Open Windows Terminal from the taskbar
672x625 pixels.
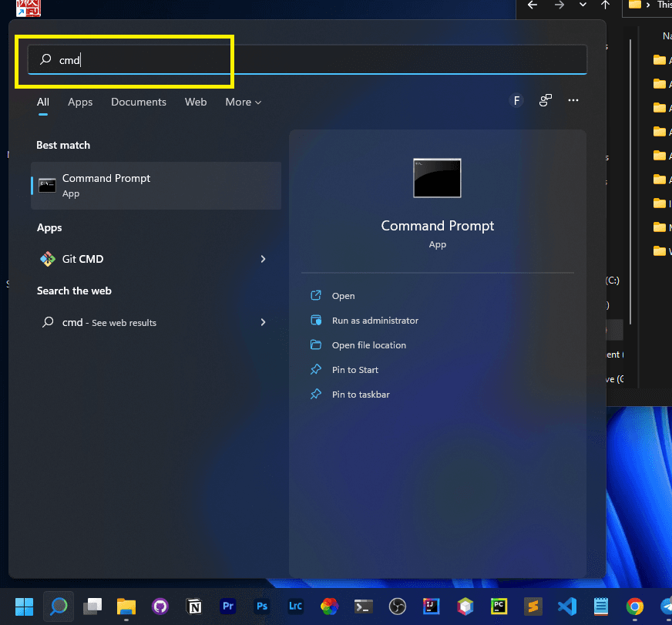(364, 607)
